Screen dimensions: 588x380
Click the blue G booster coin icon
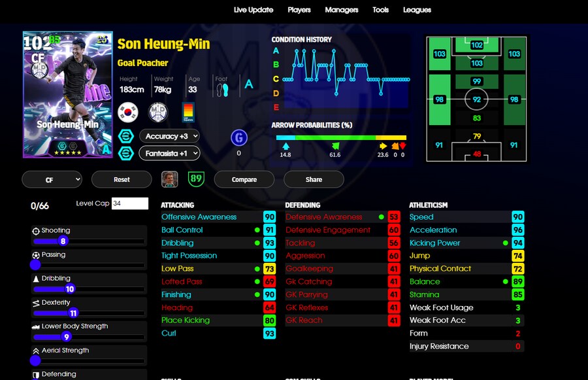click(x=239, y=138)
